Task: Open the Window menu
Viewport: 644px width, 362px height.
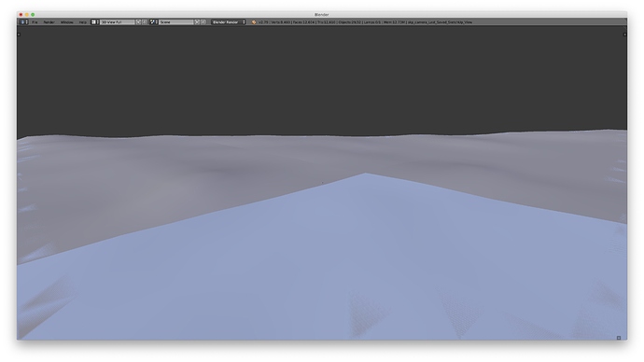Action: coord(67,22)
